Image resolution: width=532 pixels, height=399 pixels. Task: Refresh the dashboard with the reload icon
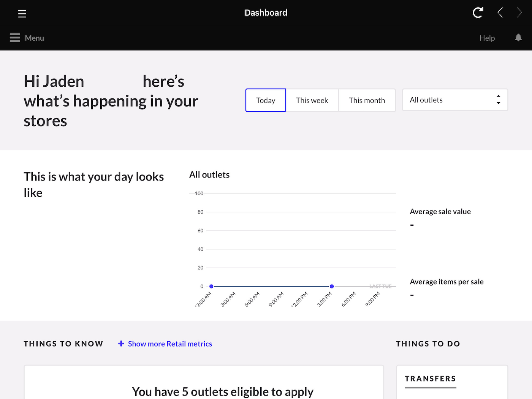[478, 13]
